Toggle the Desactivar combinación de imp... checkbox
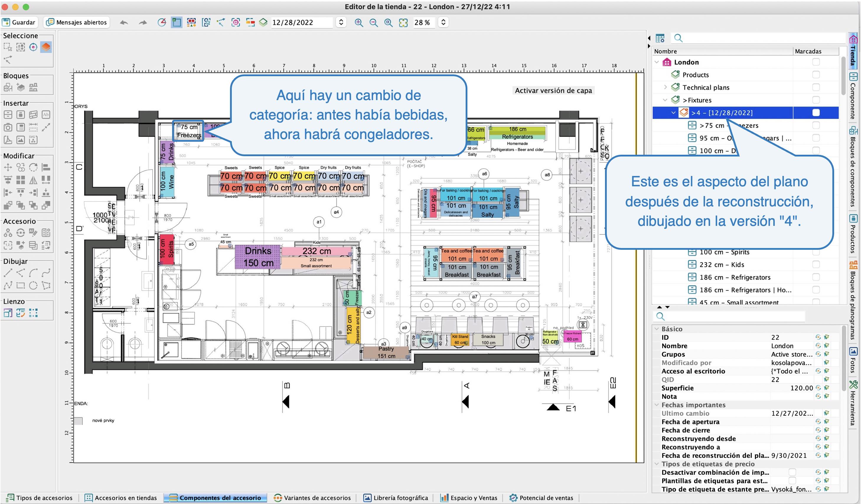 [x=792, y=473]
